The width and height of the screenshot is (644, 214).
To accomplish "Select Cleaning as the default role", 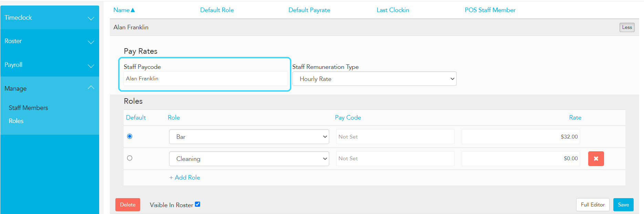I will click(129, 158).
